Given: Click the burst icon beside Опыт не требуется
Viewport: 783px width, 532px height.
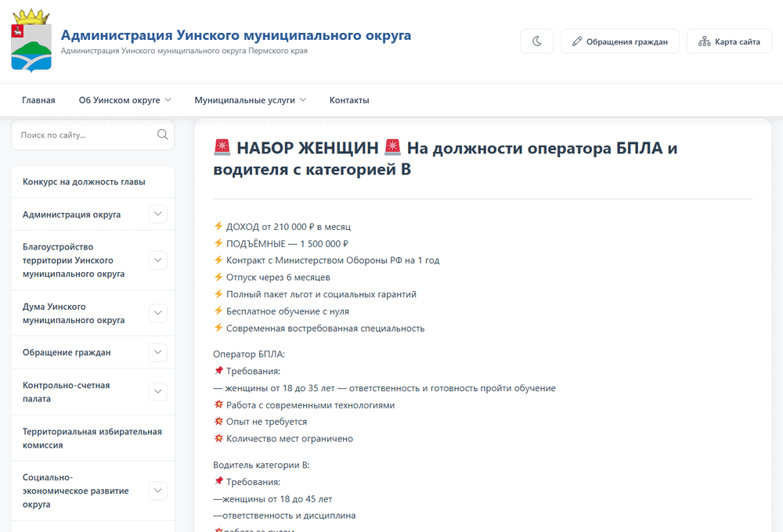Looking at the screenshot, I should [218, 421].
